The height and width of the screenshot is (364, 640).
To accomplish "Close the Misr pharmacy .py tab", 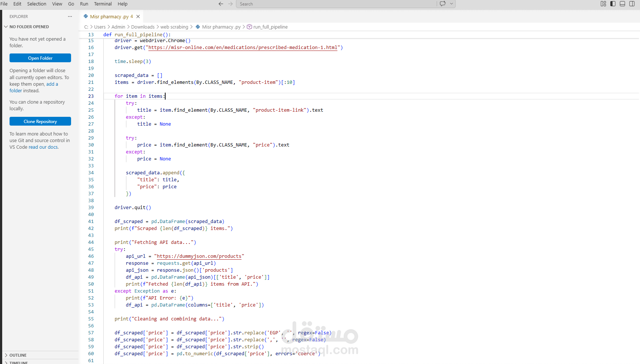I will [x=138, y=16].
